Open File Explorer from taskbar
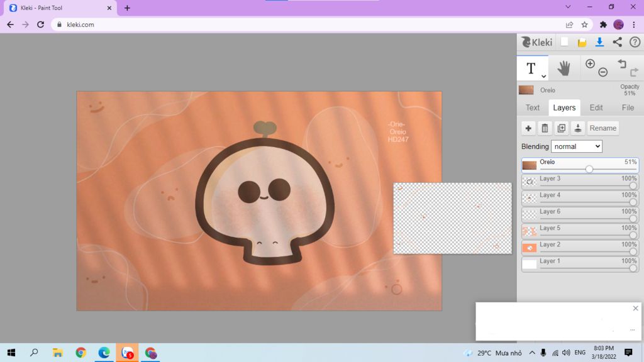 (x=57, y=353)
